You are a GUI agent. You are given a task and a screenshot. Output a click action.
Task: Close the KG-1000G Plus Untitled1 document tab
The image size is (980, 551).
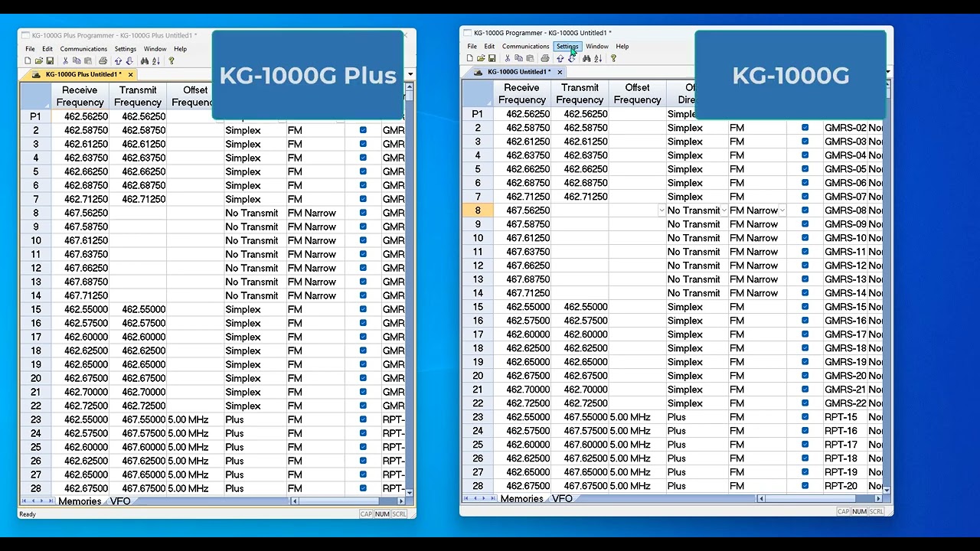(x=130, y=74)
